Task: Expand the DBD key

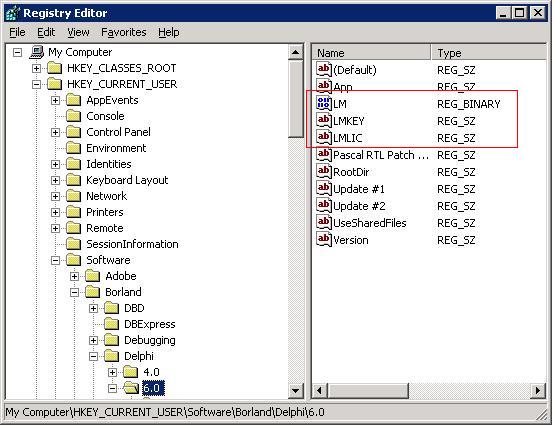Action: pos(93,308)
